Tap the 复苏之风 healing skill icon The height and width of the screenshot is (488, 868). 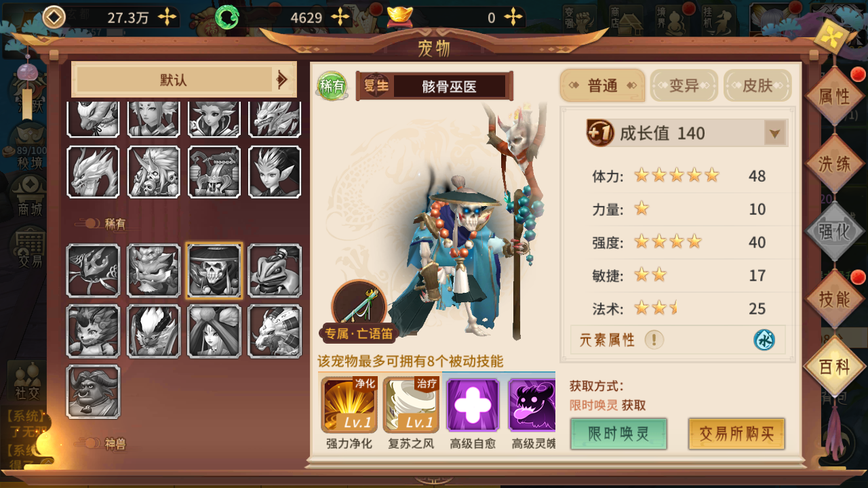pos(411,405)
